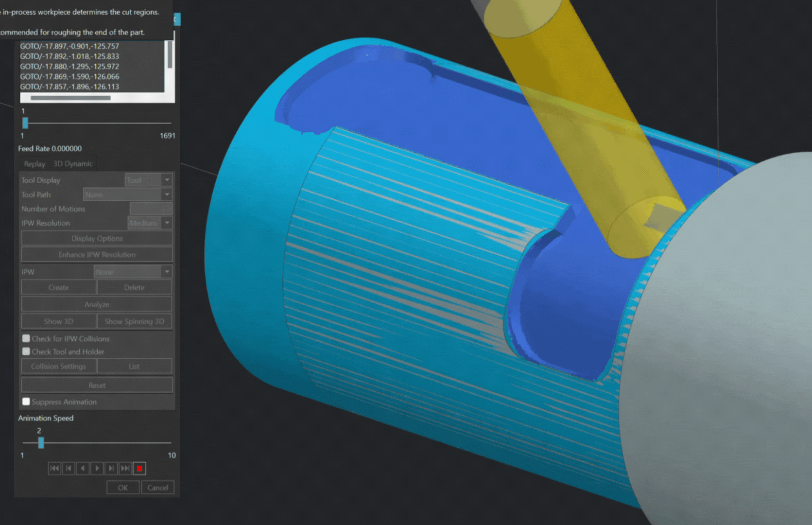Viewport: 812px width, 525px height.
Task: Collapse the blue side panel arrow
Action: 176,19
